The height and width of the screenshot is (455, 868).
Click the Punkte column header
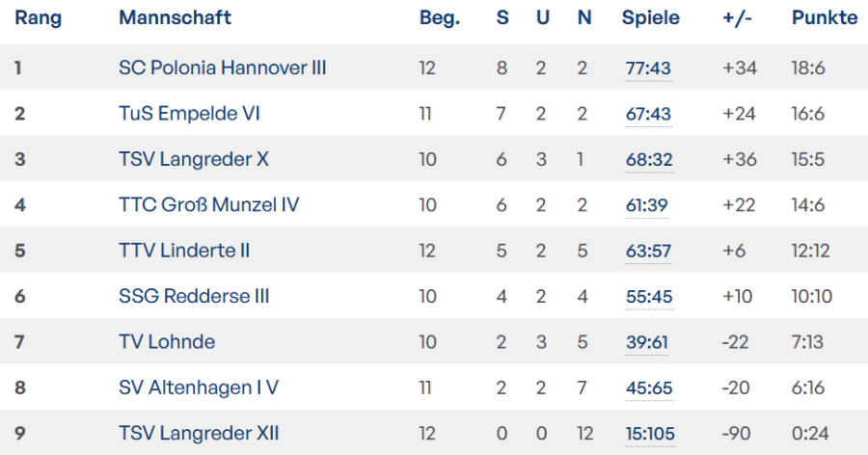point(824,18)
